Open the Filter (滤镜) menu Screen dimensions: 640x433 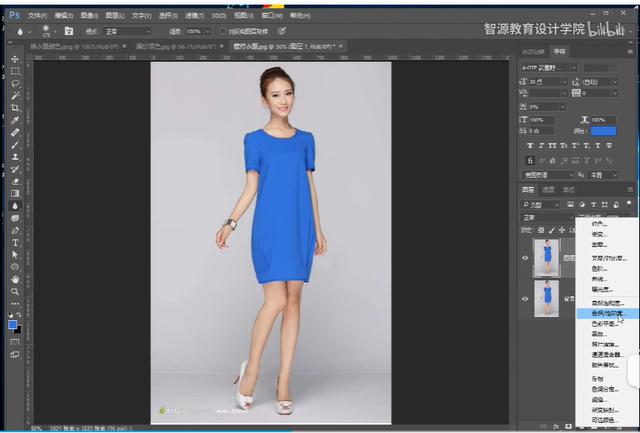(195, 16)
